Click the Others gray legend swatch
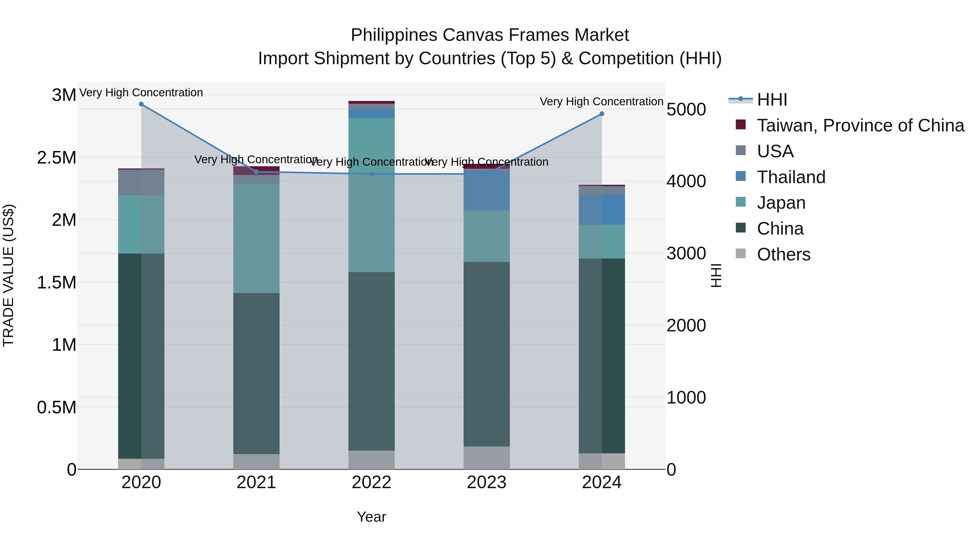 pyautogui.click(x=741, y=253)
